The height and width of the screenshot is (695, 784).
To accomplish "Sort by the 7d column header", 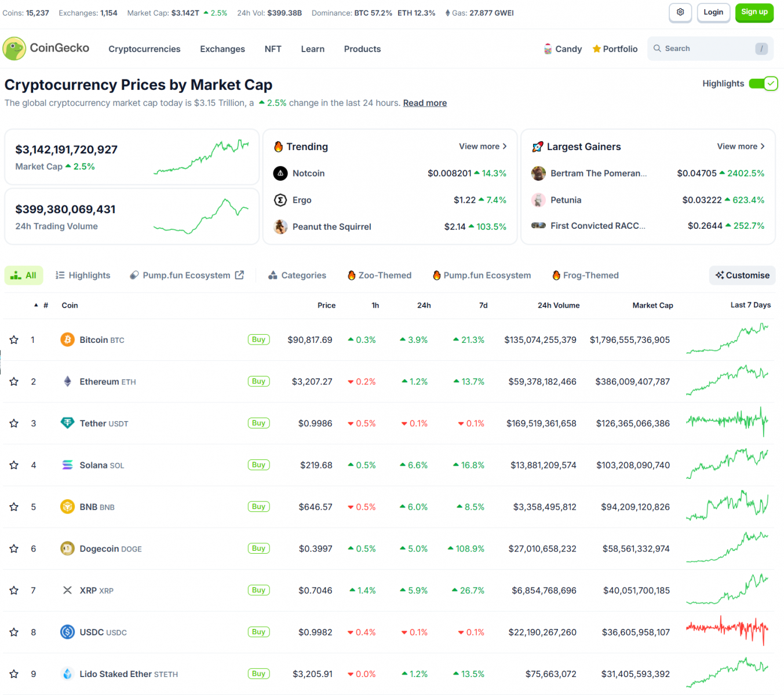I will tap(483, 305).
